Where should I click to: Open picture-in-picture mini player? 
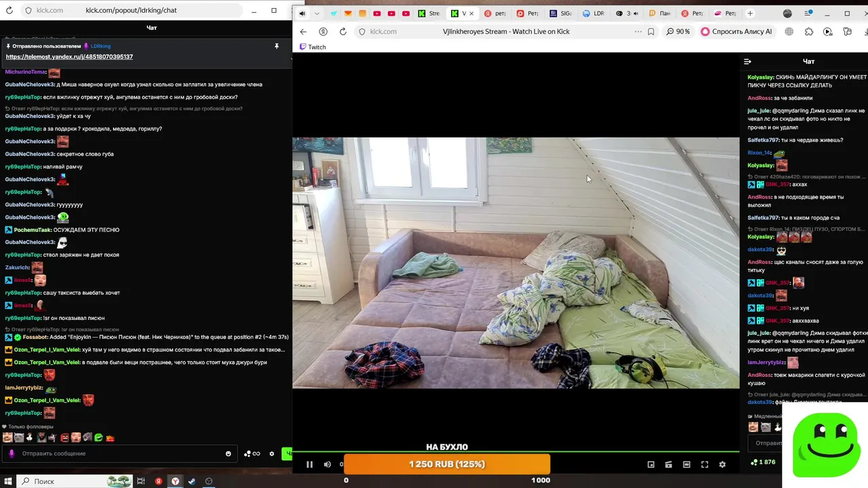(x=651, y=464)
